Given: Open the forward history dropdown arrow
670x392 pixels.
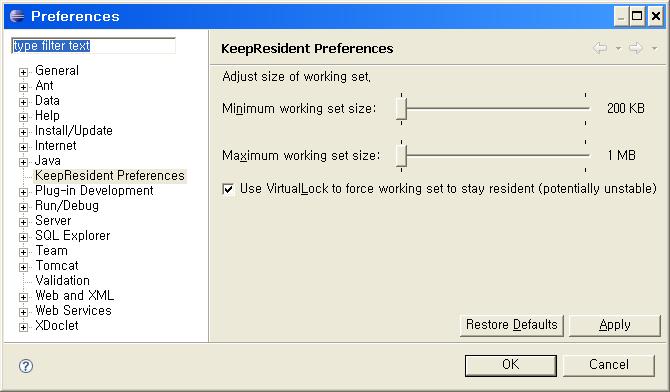Looking at the screenshot, I should [x=654, y=49].
